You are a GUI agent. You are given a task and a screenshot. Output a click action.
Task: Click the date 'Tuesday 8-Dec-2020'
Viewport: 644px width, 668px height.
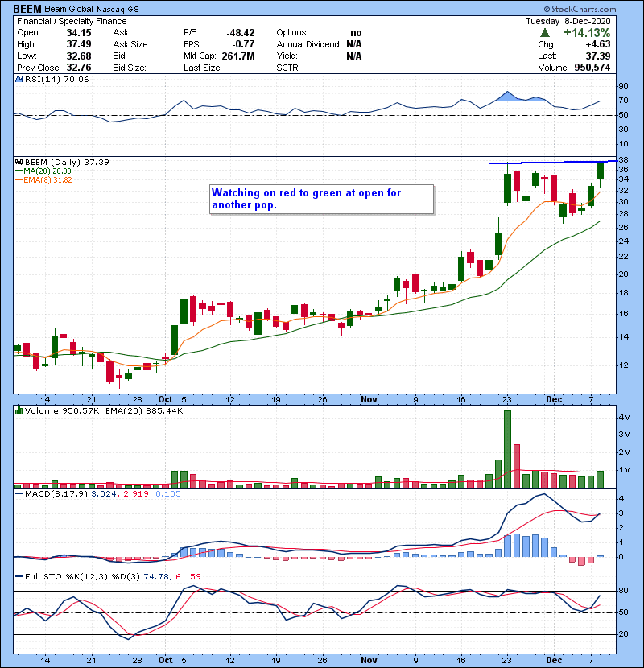pyautogui.click(x=568, y=21)
